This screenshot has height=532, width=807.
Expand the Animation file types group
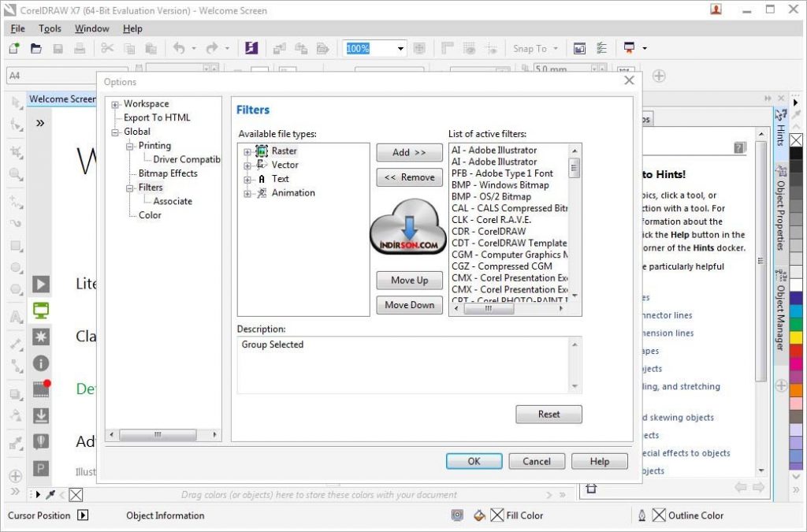coord(247,193)
